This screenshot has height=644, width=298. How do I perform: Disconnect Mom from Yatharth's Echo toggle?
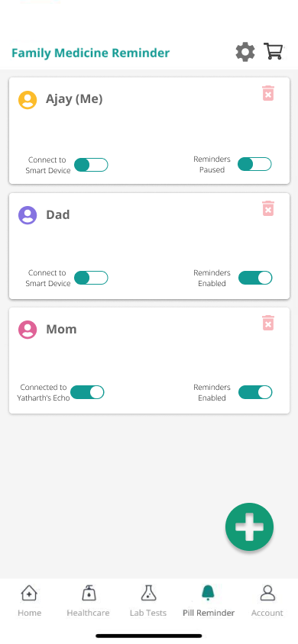click(x=87, y=392)
